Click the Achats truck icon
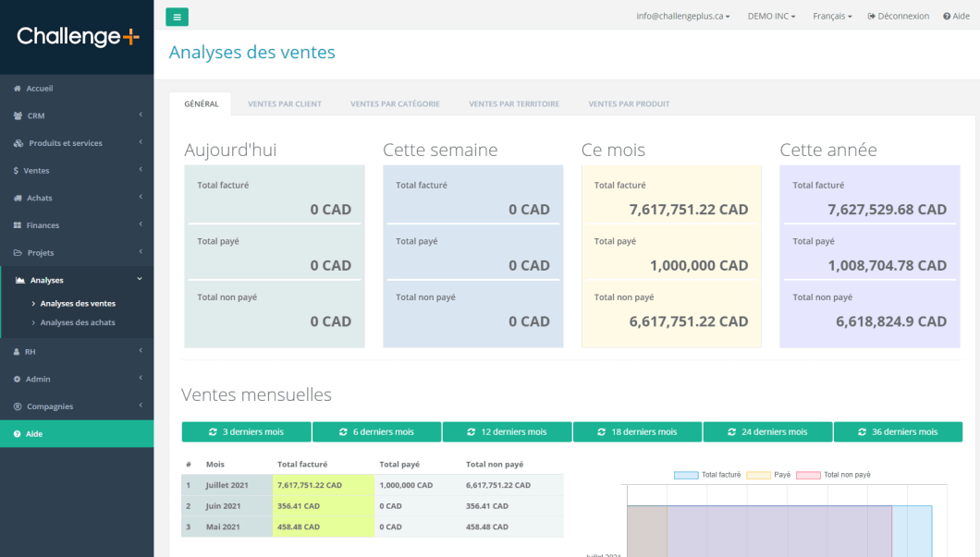 pyautogui.click(x=18, y=199)
